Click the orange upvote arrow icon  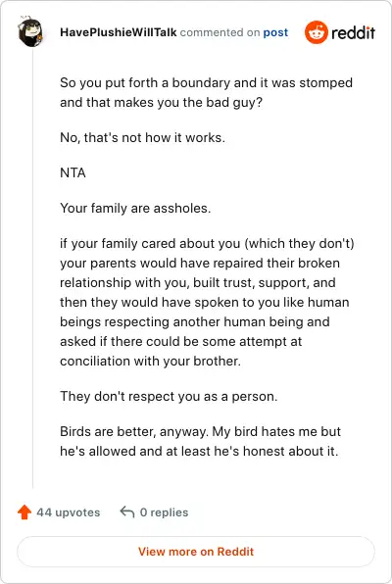coord(24,512)
